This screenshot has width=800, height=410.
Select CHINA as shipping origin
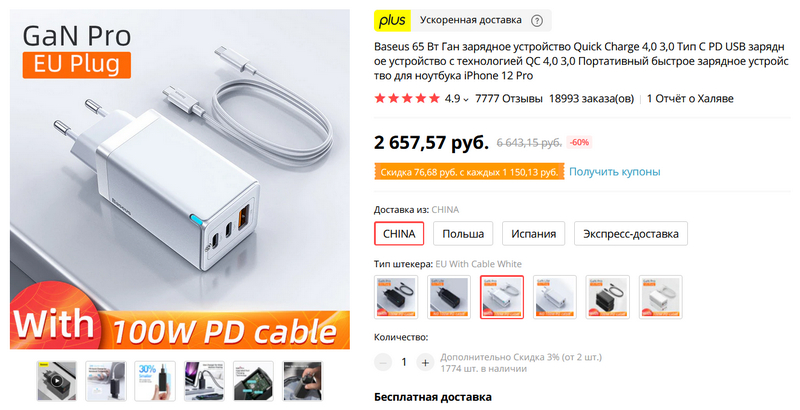[x=399, y=234]
